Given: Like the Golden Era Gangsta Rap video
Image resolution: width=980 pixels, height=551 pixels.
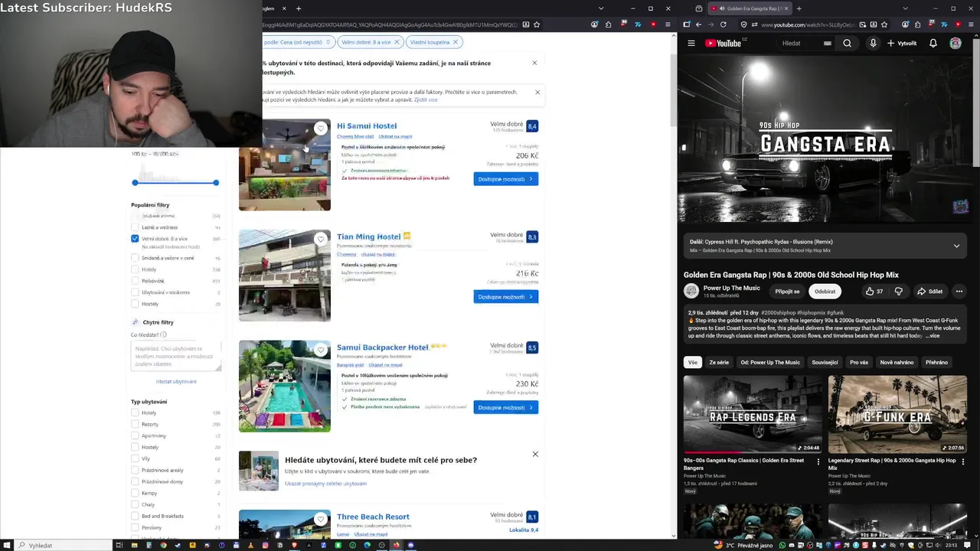Looking at the screenshot, I should click(x=874, y=292).
